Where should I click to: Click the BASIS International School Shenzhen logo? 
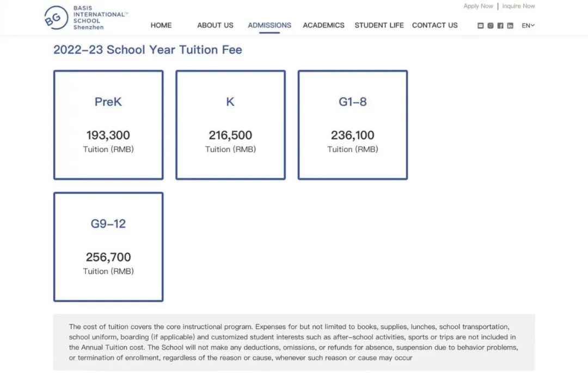coord(85,18)
